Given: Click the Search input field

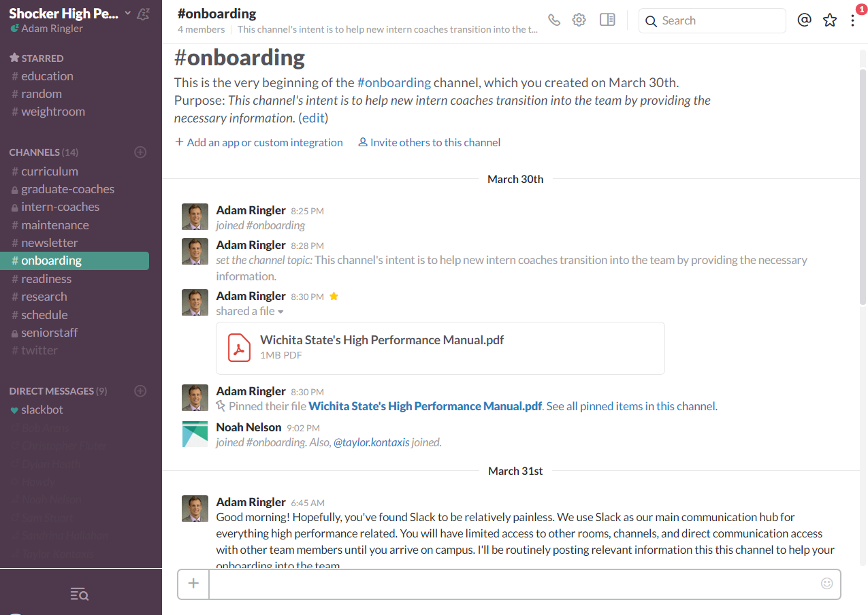Looking at the screenshot, I should pyautogui.click(x=712, y=20).
